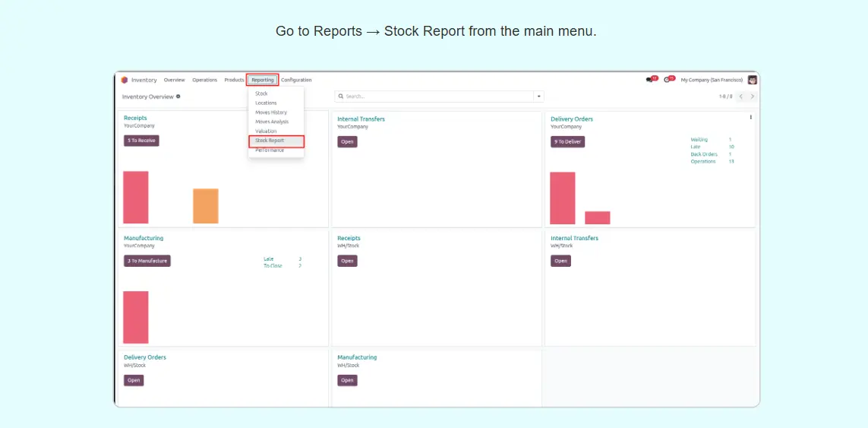The width and height of the screenshot is (868, 428).
Task: Open the Delivery Orders card kebab menu
Action: coord(751,117)
